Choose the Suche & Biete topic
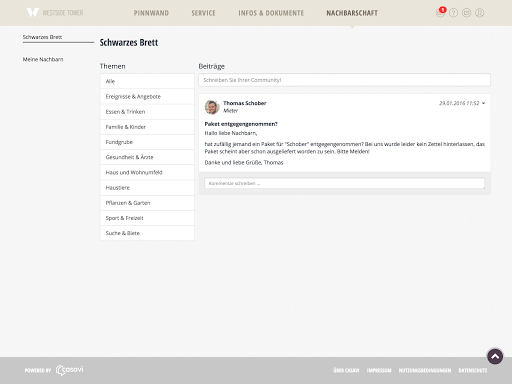This screenshot has width=512, height=384. click(x=147, y=233)
